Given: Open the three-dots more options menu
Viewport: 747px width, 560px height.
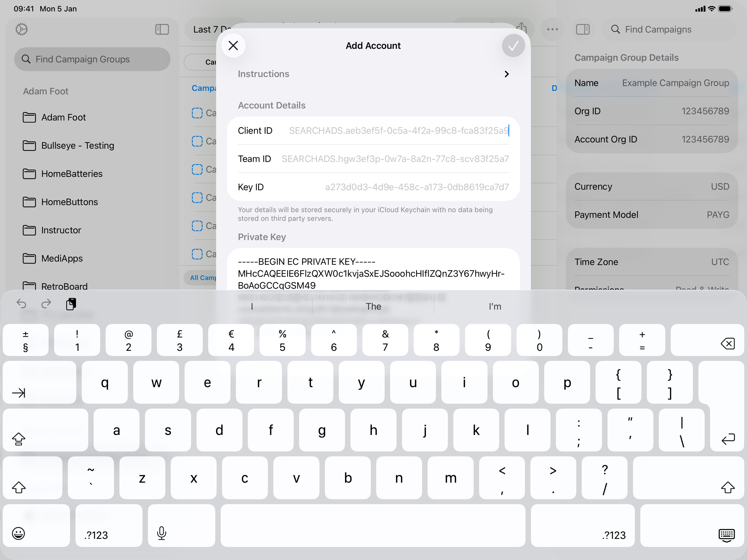Looking at the screenshot, I should 552,29.
